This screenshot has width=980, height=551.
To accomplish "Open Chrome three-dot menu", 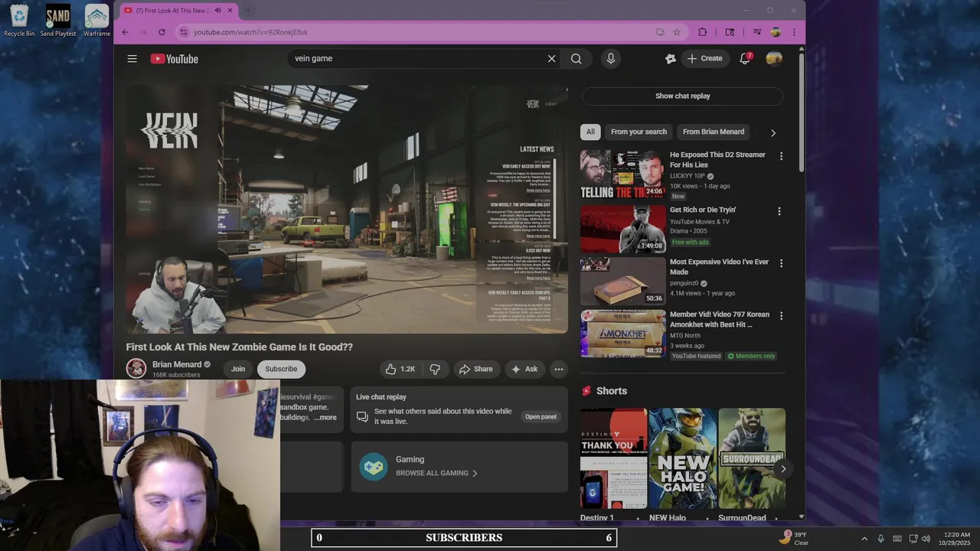I will [794, 32].
